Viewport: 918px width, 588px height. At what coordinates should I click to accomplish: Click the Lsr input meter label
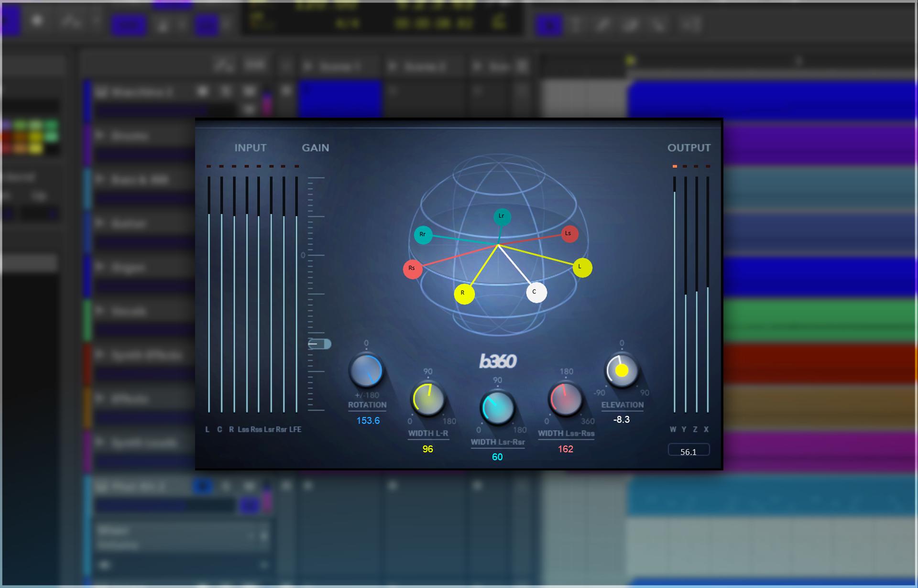(x=269, y=429)
